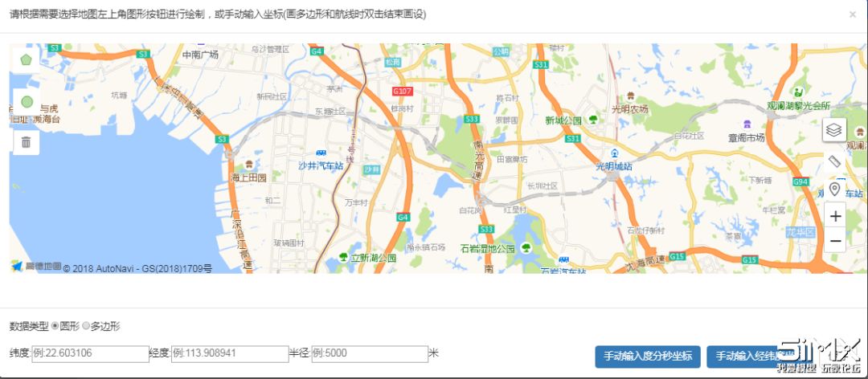
Task: Click the 长圳社区 map label
Action: click(x=543, y=186)
